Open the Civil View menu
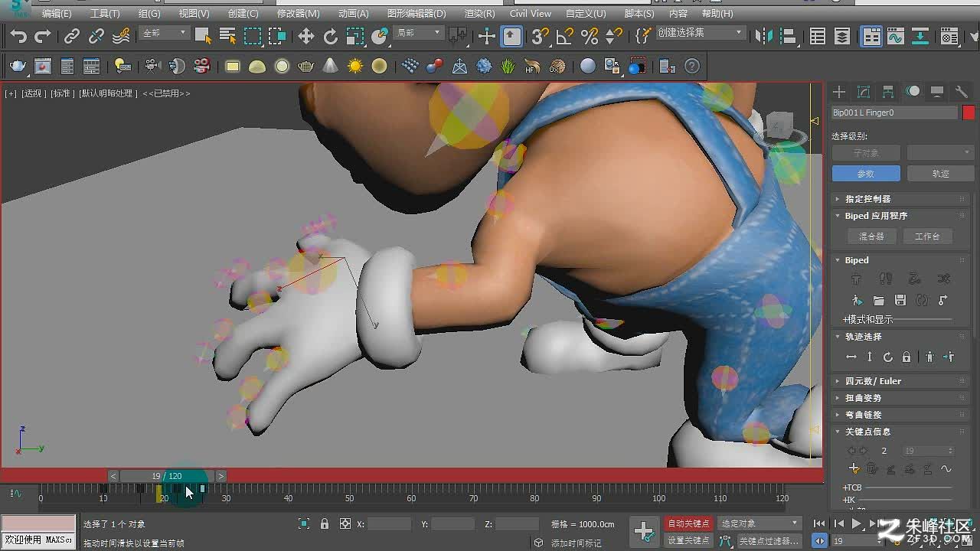980x551 pixels. tap(530, 14)
